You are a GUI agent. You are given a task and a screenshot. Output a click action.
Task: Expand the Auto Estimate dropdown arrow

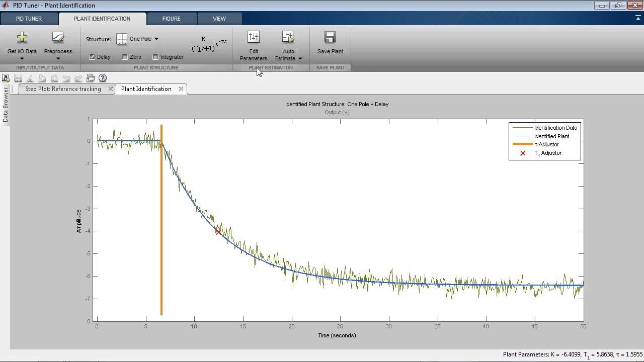click(x=300, y=58)
